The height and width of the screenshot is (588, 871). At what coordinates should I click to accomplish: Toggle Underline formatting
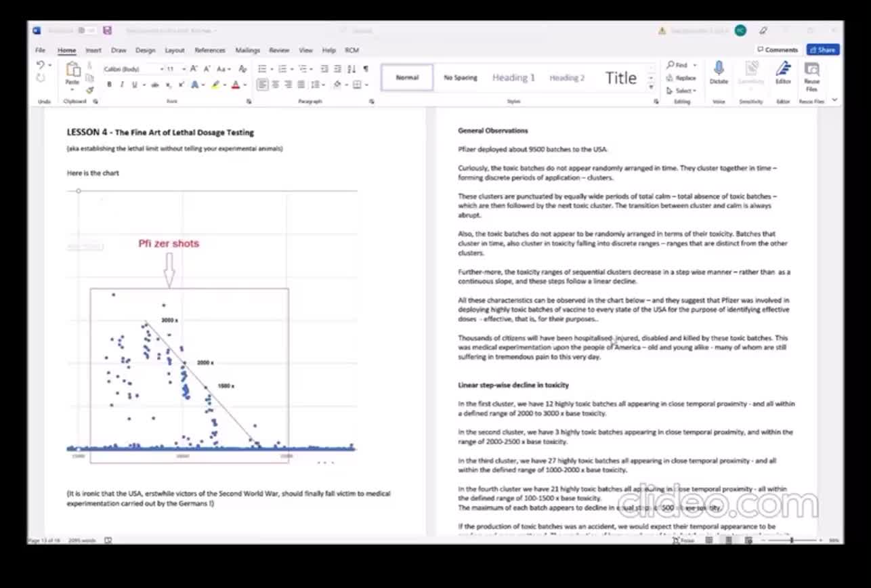tap(134, 85)
